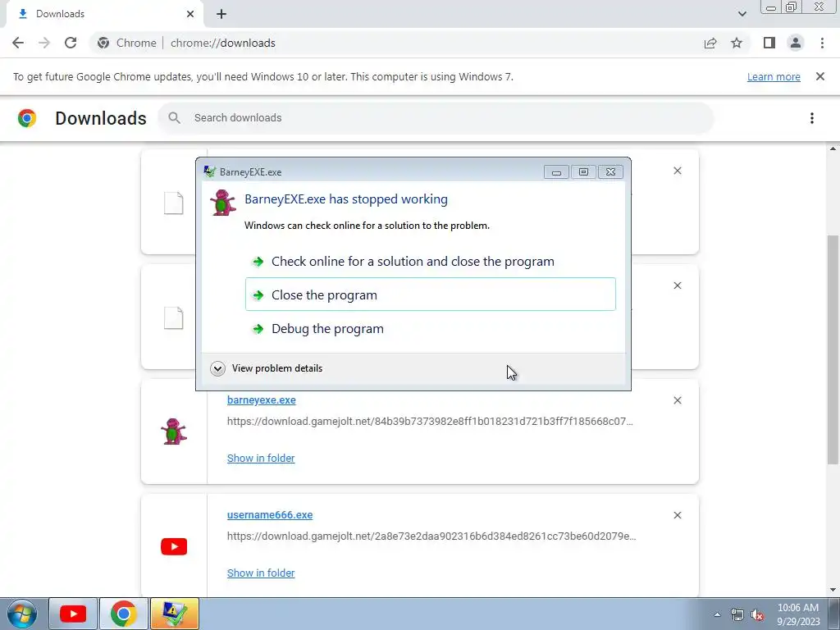
Task: Click the search magnifier icon in Downloads
Action: (174, 118)
